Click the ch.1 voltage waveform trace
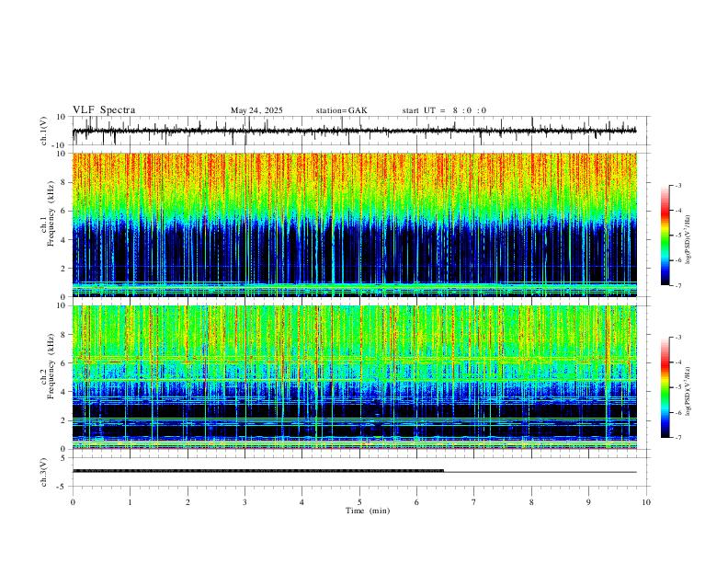Viewport: 728px width, 563px height. coord(354,131)
